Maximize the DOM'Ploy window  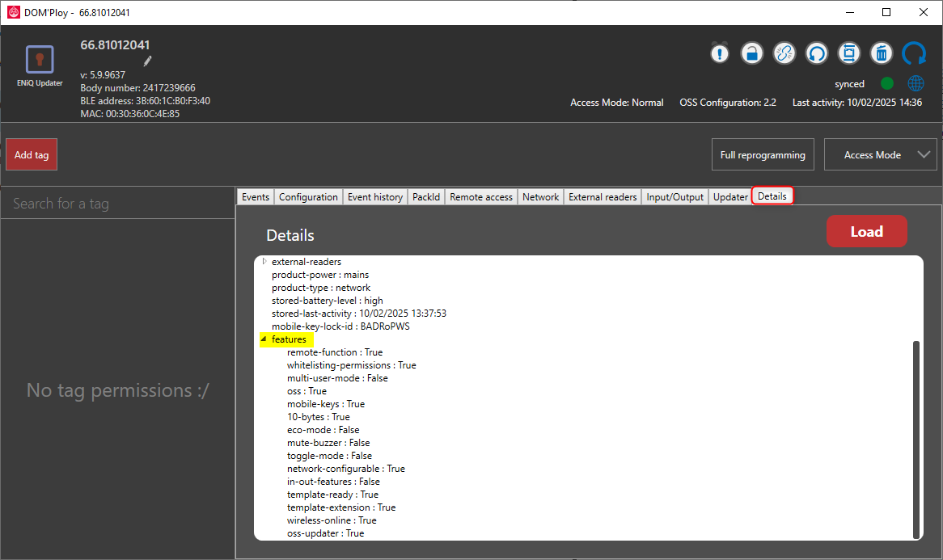[886, 12]
